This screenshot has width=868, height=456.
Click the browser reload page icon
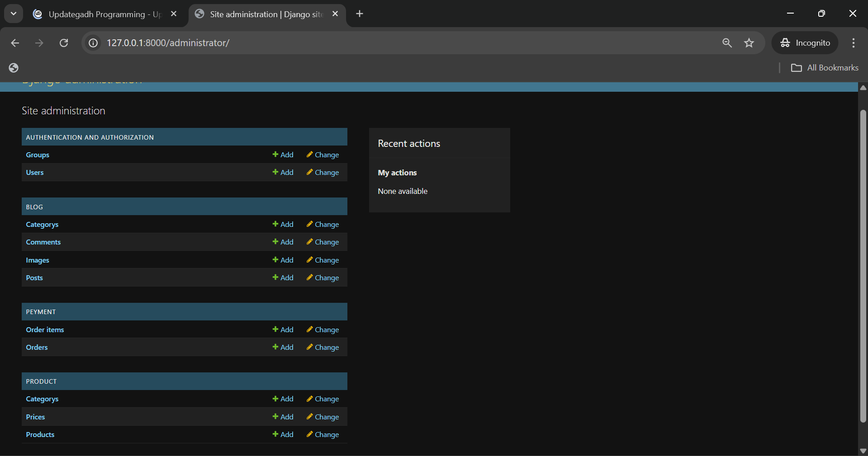[64, 43]
